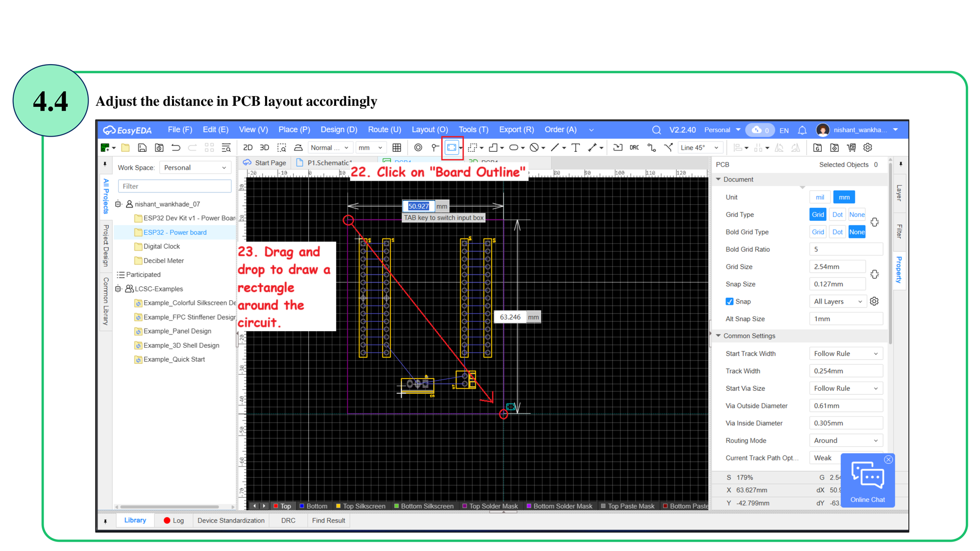Click the search magnifier in menu bar
The height and width of the screenshot is (551, 980).
pyautogui.click(x=657, y=130)
